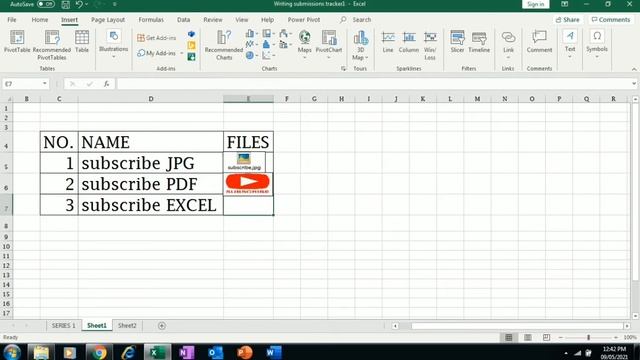Select cell 'subscribe JPG'
This screenshot has width=640, height=360.
[151, 163]
